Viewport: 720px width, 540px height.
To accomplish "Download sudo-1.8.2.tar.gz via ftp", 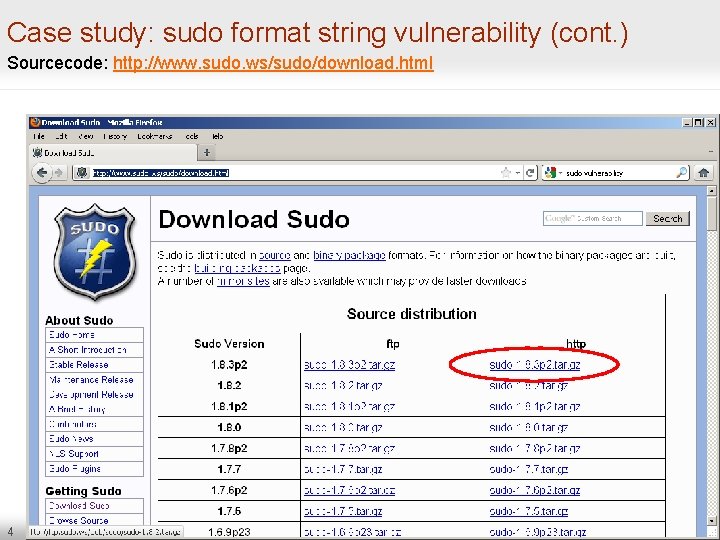I will [x=343, y=386].
